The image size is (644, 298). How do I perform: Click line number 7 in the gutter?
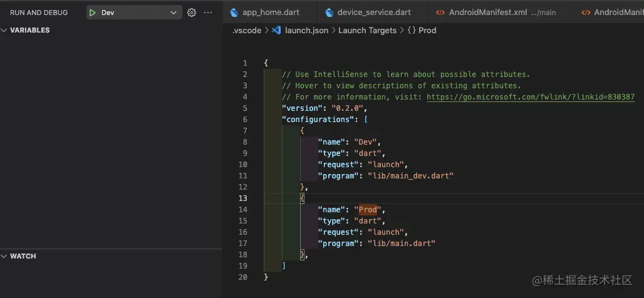click(245, 130)
